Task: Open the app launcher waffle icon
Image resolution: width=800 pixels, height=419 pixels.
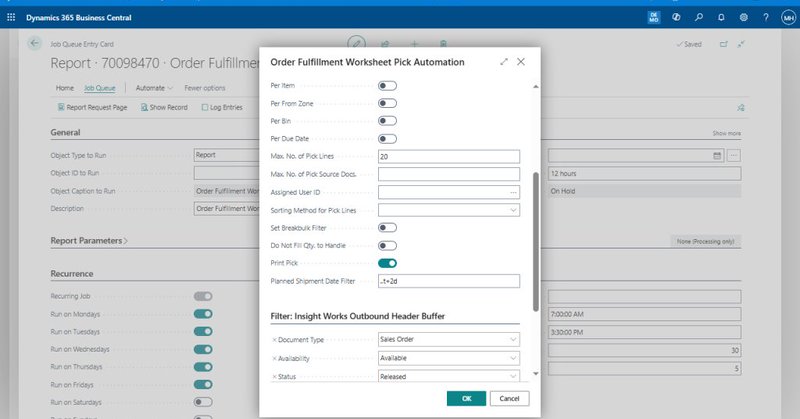Action: [11, 17]
